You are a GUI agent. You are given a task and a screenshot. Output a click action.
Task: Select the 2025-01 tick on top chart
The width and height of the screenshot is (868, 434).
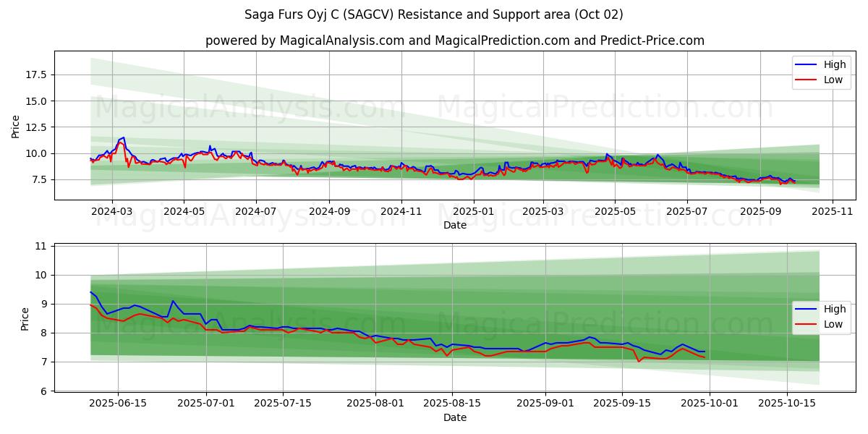coord(474,211)
